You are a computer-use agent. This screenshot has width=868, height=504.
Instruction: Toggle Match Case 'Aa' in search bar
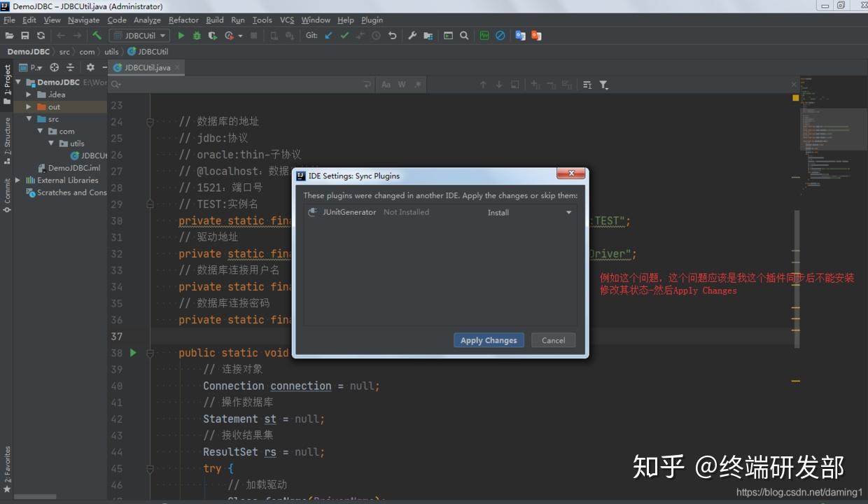pyautogui.click(x=386, y=85)
